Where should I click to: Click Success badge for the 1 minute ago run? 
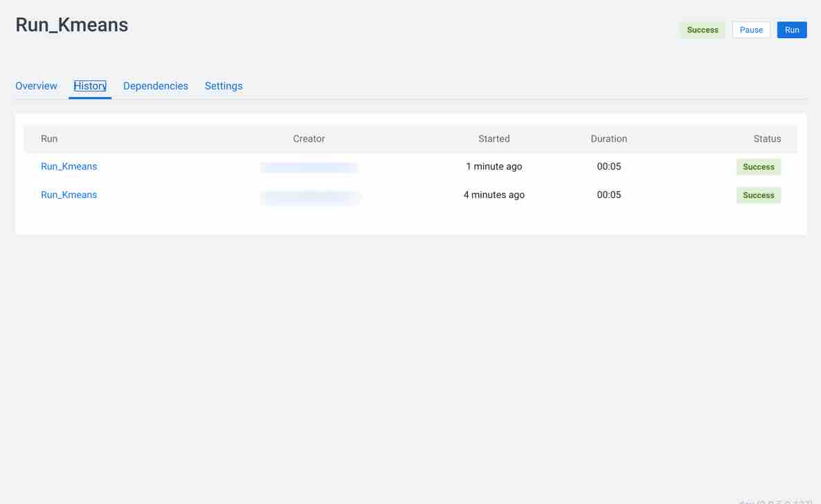pos(758,167)
